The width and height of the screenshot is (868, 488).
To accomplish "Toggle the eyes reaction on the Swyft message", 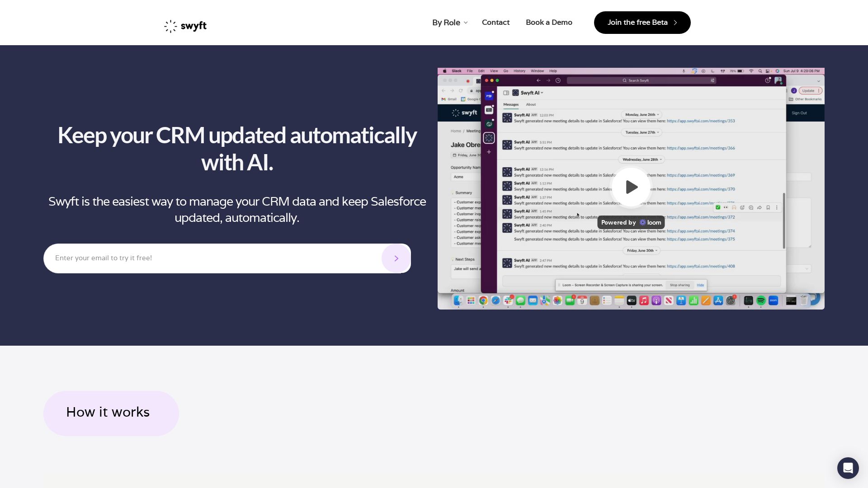I will tap(726, 207).
